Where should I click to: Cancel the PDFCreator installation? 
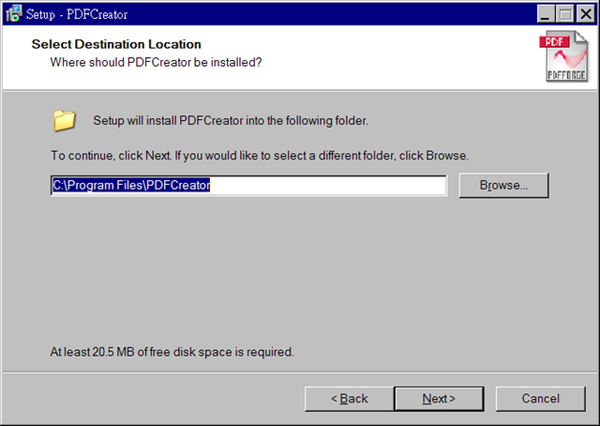pyautogui.click(x=540, y=398)
